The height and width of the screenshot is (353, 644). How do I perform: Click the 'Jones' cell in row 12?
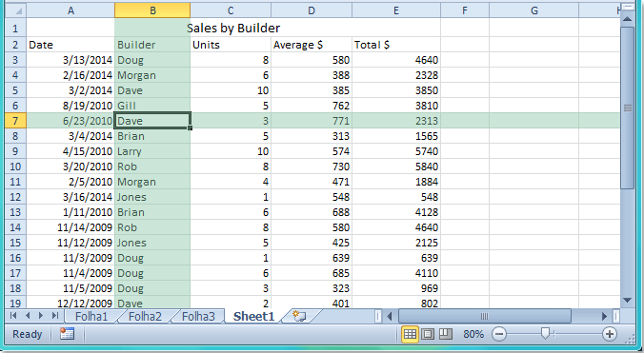click(x=152, y=197)
